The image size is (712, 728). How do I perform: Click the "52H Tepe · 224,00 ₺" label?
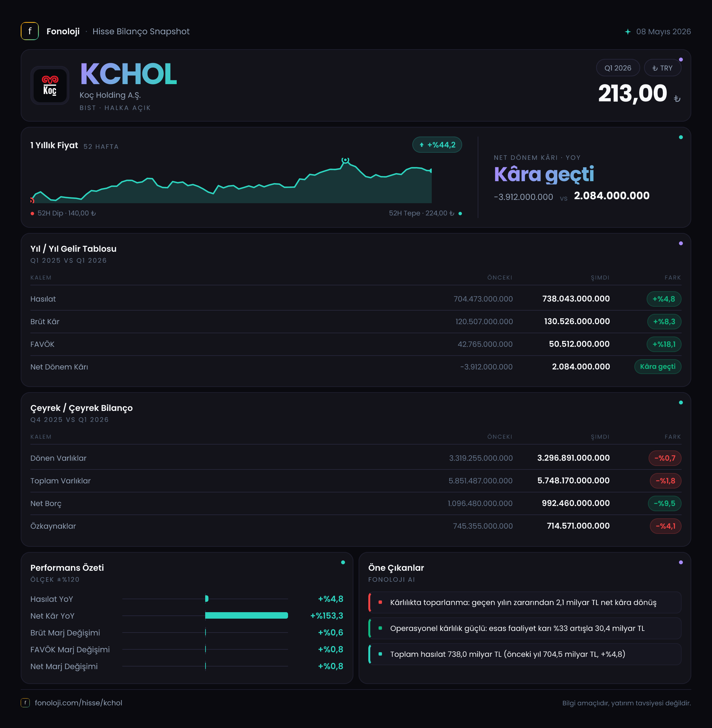(421, 213)
